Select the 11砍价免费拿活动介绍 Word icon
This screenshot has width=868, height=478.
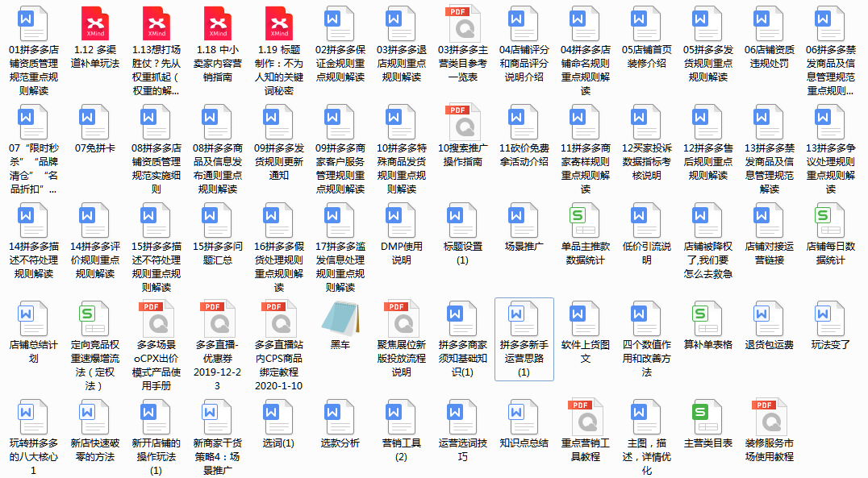(524, 122)
